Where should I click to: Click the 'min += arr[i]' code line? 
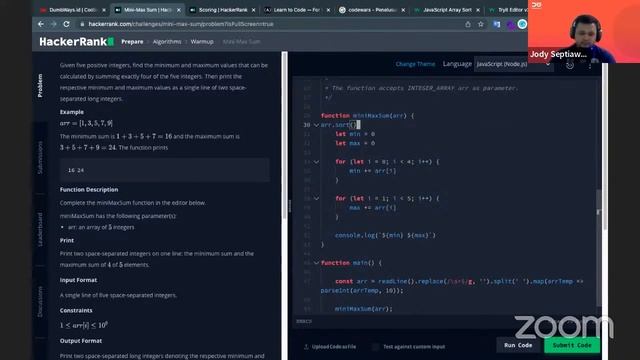(x=372, y=171)
